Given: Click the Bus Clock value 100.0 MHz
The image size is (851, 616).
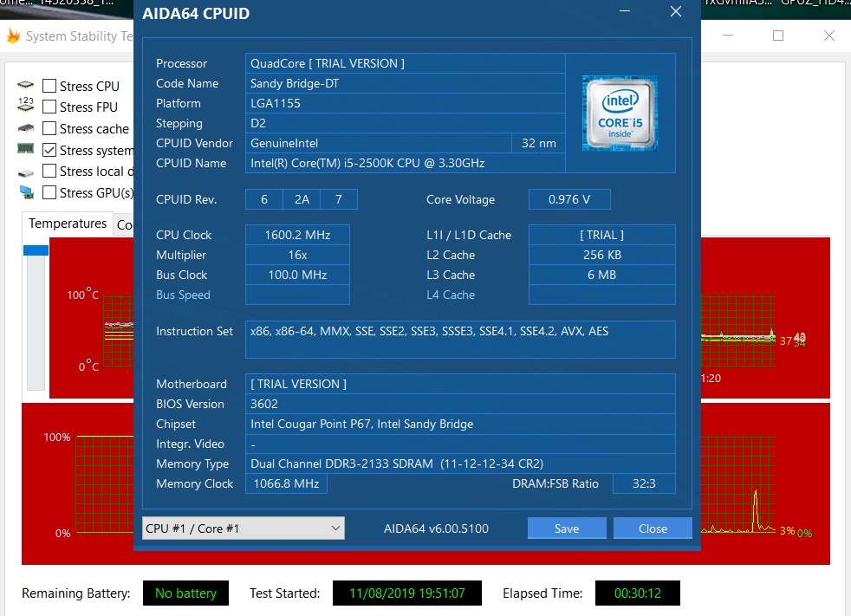Looking at the screenshot, I should point(297,276).
